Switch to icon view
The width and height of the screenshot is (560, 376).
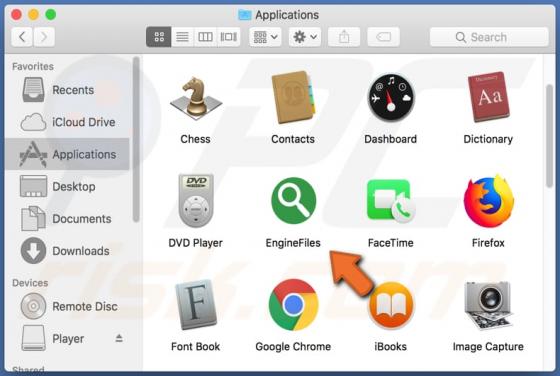coord(159,37)
